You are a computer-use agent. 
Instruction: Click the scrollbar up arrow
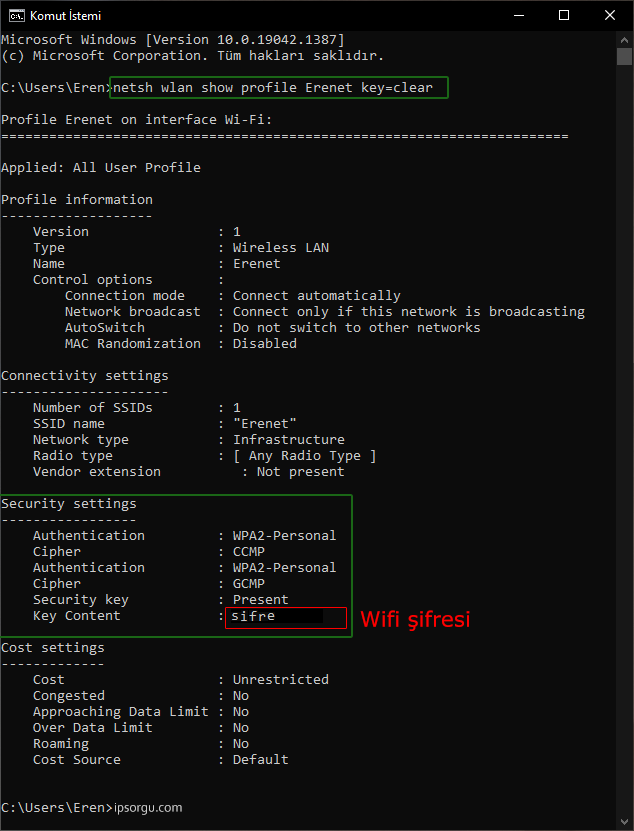tap(625, 39)
